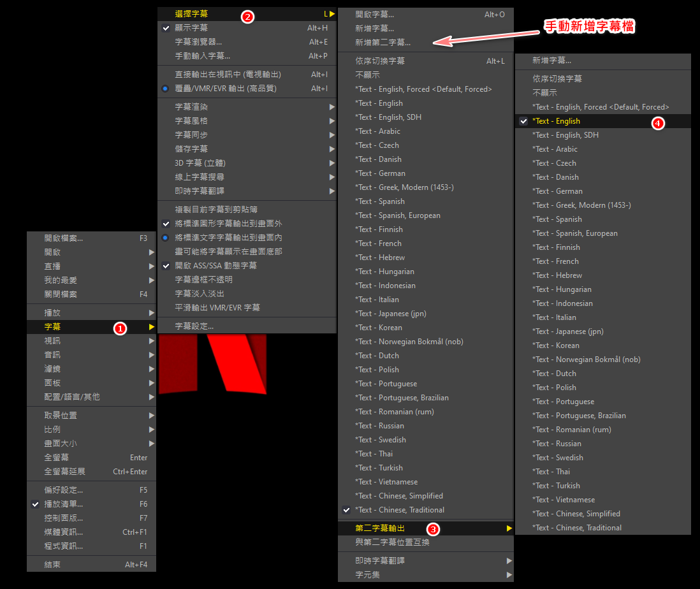Select *Text - Chinese, Traditional in secondary subtitle list

(x=576, y=528)
